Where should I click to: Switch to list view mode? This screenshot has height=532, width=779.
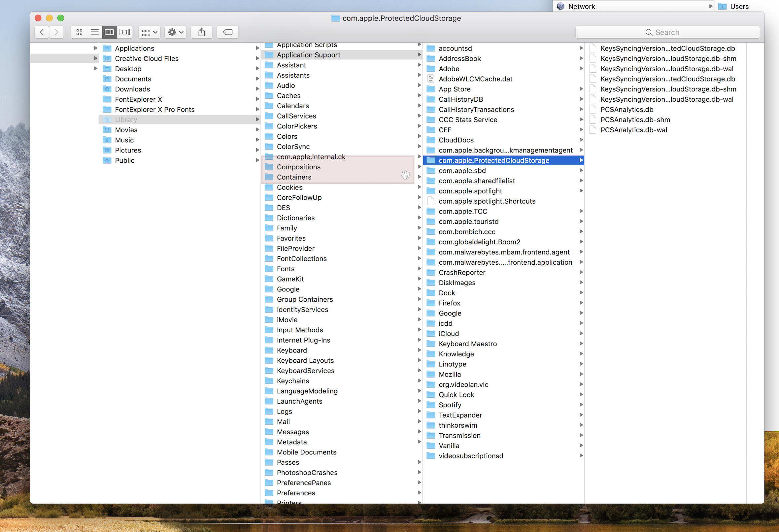[94, 32]
